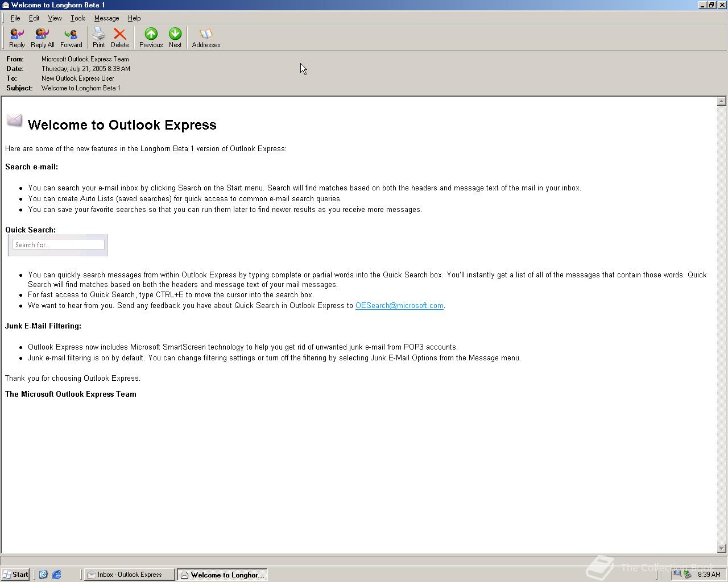This screenshot has height=582, width=728.
Task: Click the scrollbar down arrow
Action: (x=722, y=548)
